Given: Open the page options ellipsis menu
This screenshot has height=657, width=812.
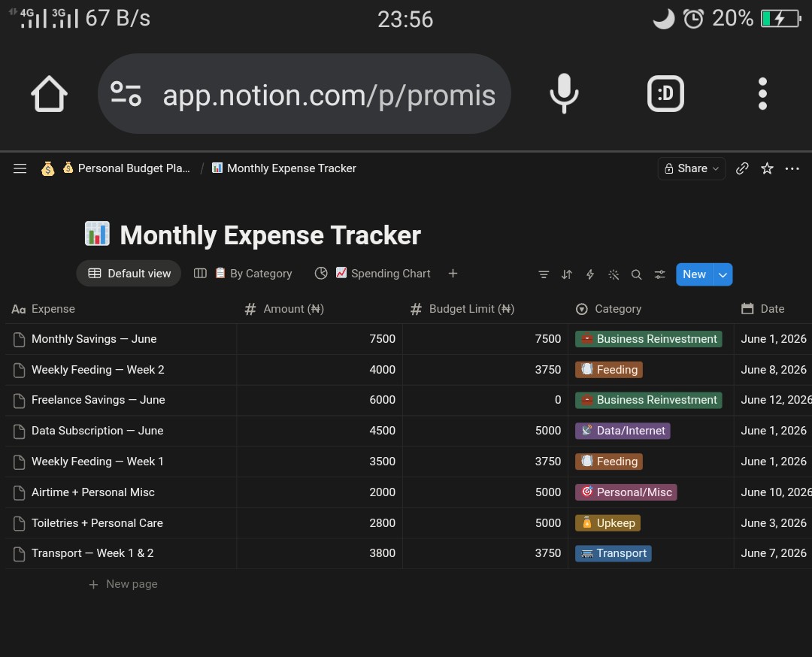Looking at the screenshot, I should pyautogui.click(x=792, y=168).
